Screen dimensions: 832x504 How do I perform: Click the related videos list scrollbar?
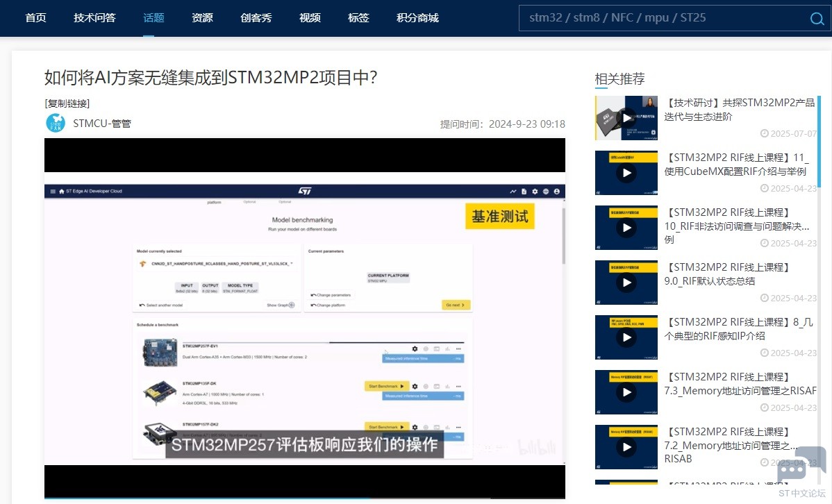[819, 142]
